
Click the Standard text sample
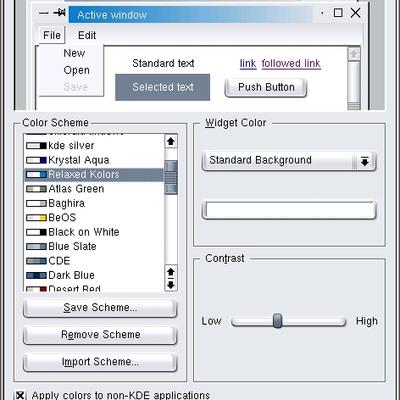click(163, 63)
